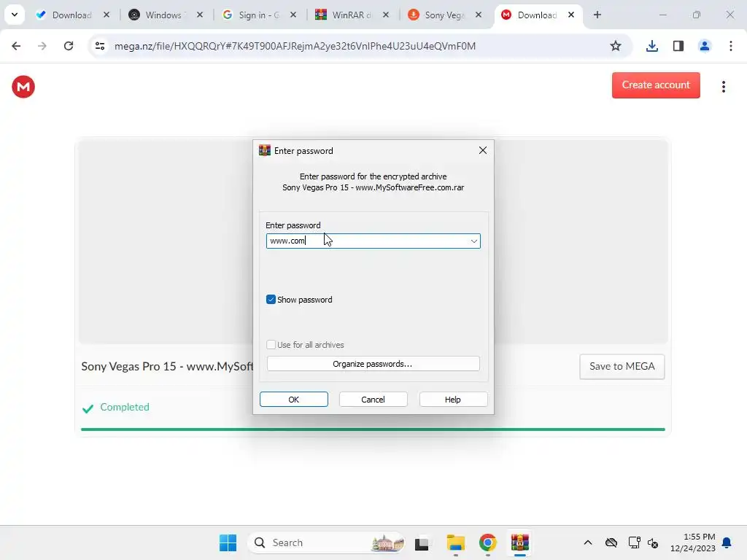Open the tab search dropdown arrow
The height and width of the screenshot is (560, 747).
[15, 15]
